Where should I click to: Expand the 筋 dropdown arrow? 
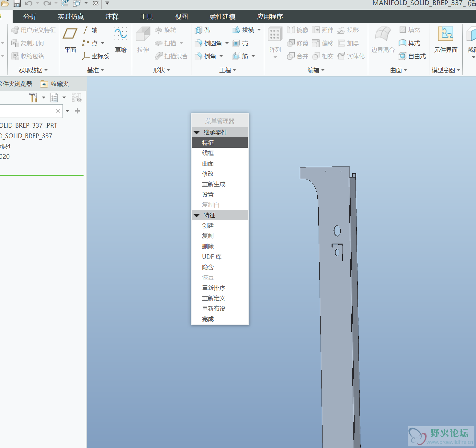tap(253, 56)
